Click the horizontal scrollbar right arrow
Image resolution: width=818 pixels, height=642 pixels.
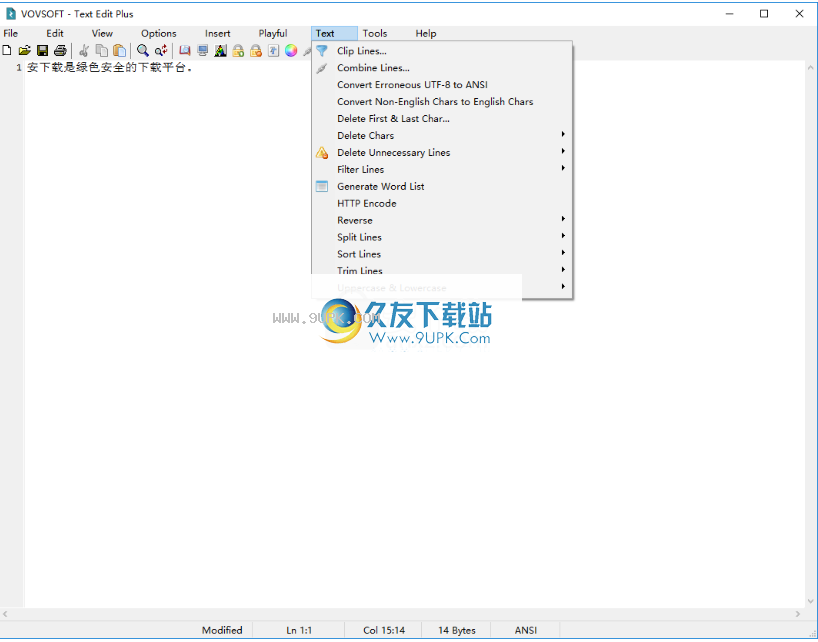click(x=798, y=614)
